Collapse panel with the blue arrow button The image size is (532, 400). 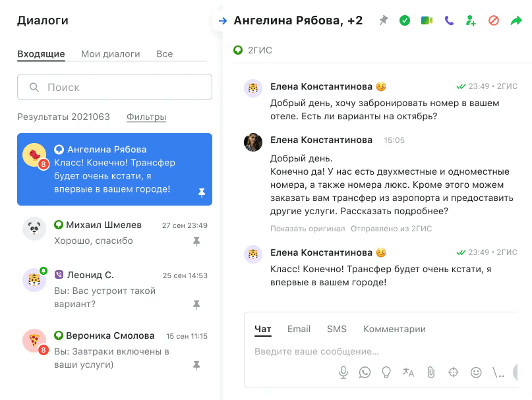click(x=222, y=20)
